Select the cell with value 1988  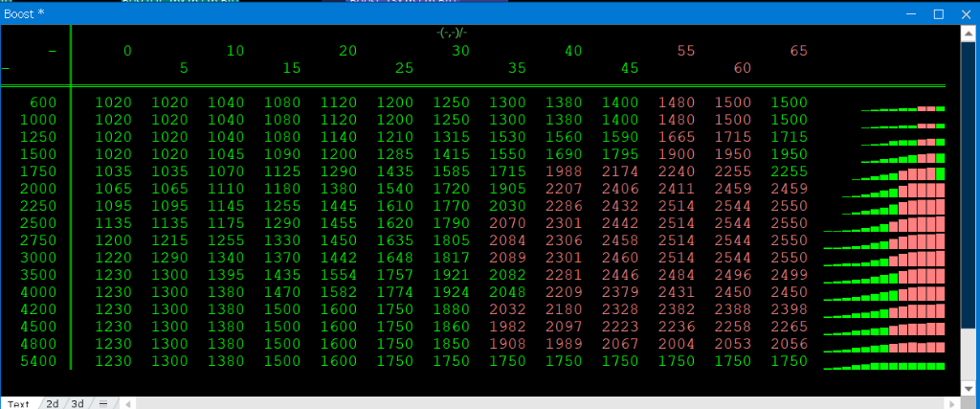click(563, 171)
